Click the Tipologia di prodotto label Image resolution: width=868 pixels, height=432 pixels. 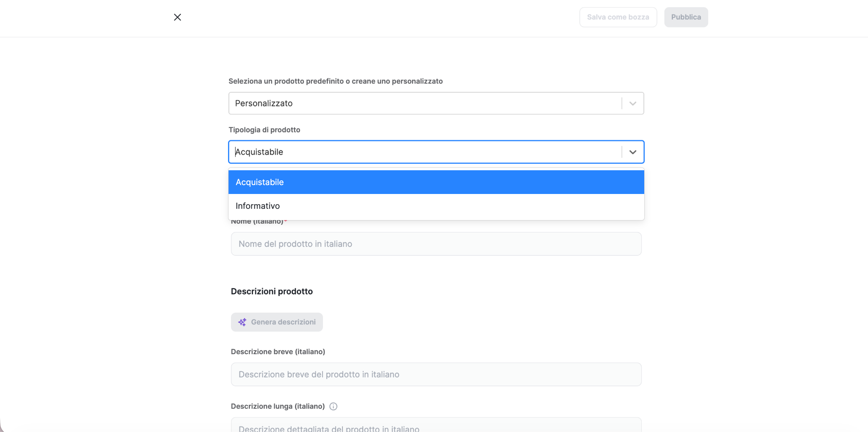click(264, 130)
